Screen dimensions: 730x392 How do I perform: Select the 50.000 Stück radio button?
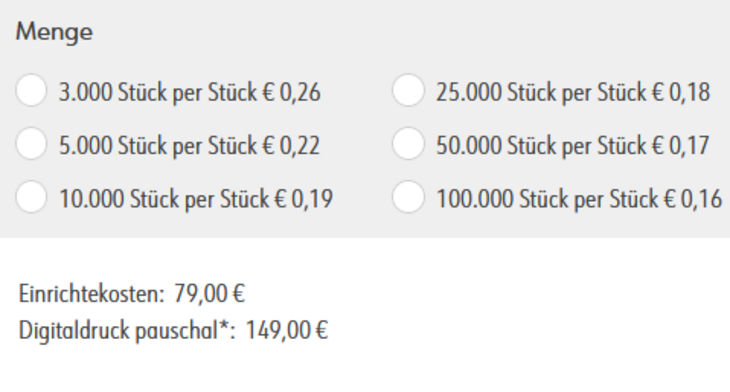[x=408, y=143]
